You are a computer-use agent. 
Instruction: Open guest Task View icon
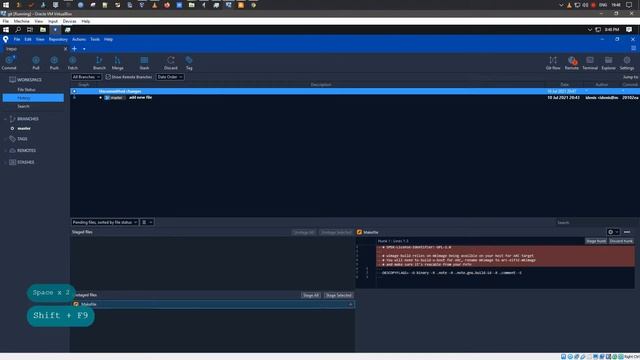[x=30, y=30]
